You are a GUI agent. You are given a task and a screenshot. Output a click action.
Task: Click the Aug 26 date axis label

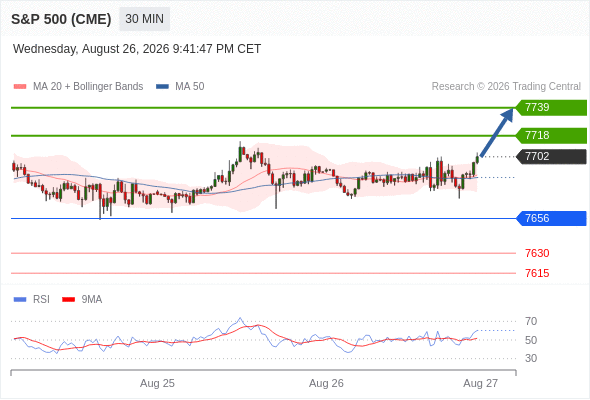tap(326, 383)
